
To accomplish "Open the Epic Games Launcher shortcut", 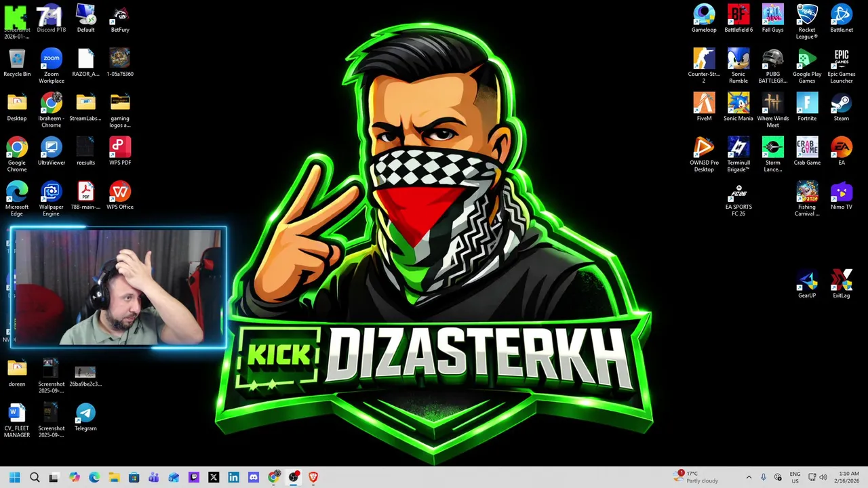I will (x=842, y=66).
